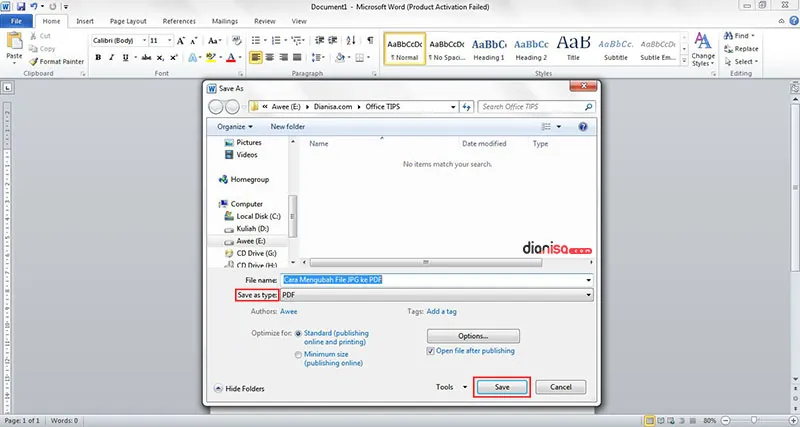This screenshot has width=800, height=427.
Task: Uncheck Open file after publishing
Action: (x=431, y=351)
